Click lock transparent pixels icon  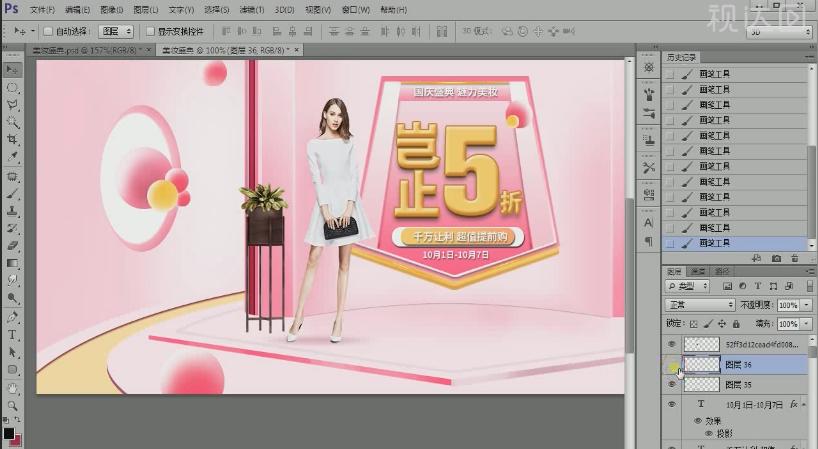693,324
